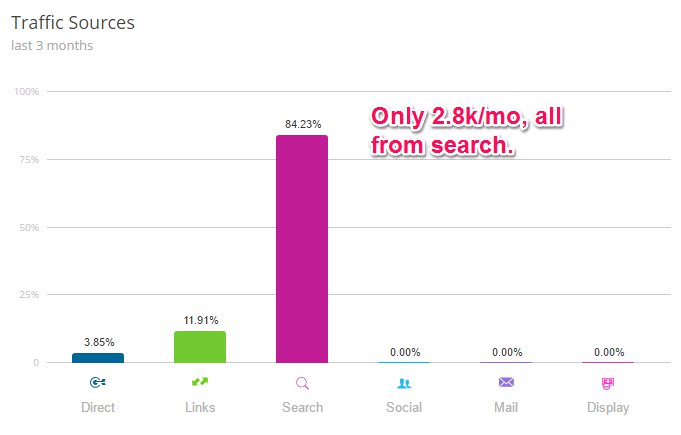Select the blue Direct bar
Viewport: 681px width, 435px height.
click(98, 358)
